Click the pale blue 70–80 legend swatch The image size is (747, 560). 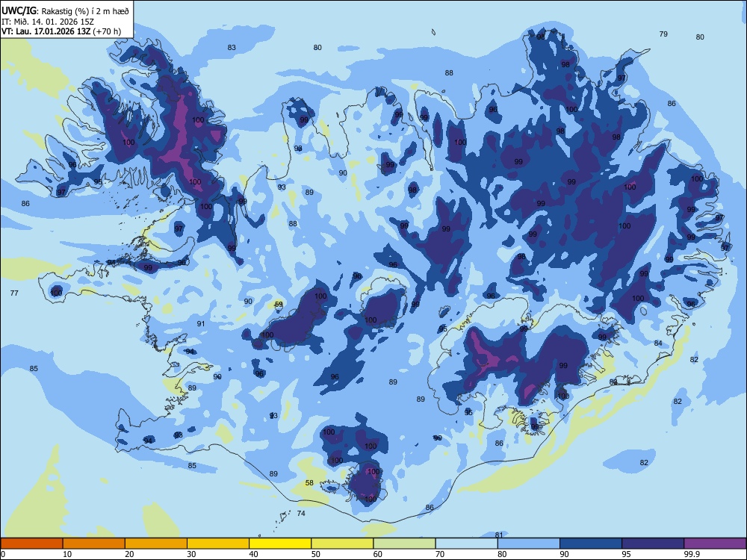(x=466, y=544)
